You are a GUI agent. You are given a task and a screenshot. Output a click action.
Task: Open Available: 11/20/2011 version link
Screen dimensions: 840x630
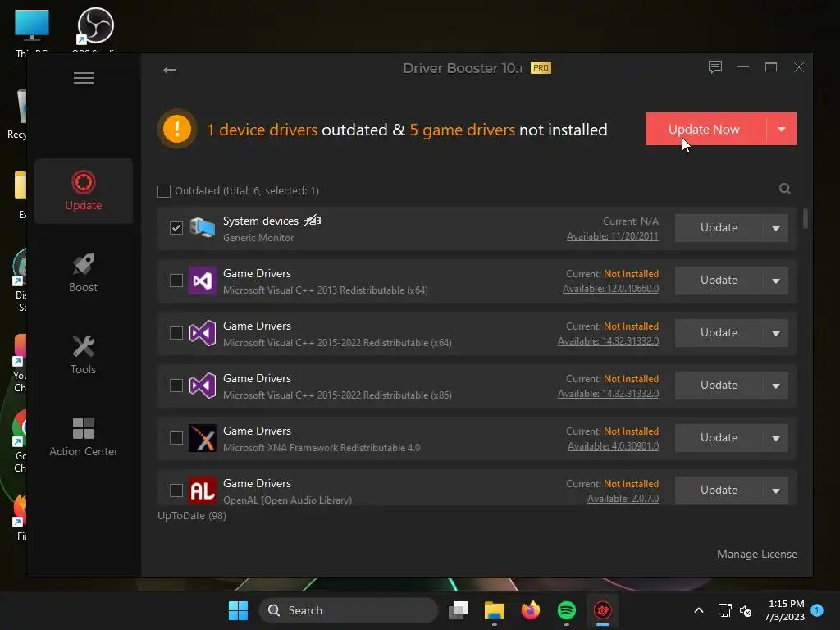(x=612, y=235)
